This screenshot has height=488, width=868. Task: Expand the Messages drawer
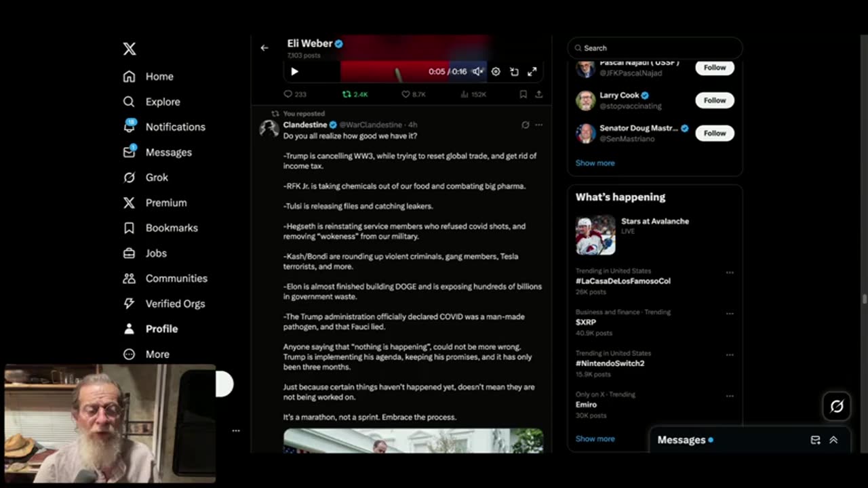[x=833, y=440]
